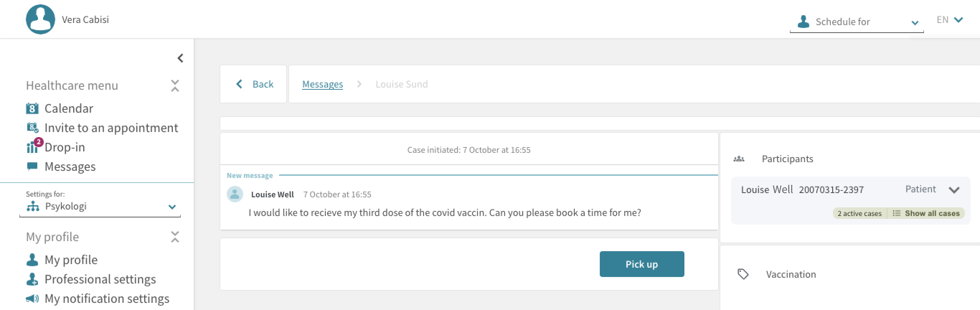Go to Messages breadcrumb link
This screenshot has height=310, width=980.
(x=322, y=84)
